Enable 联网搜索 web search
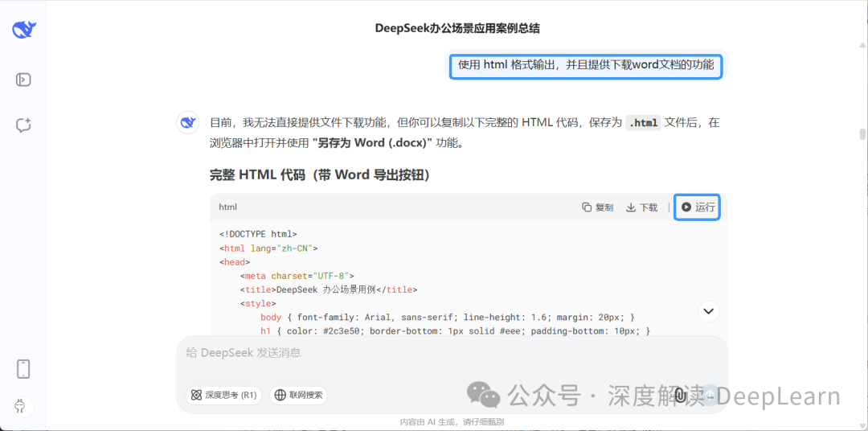Viewport: 868px width, 431px height. (299, 395)
